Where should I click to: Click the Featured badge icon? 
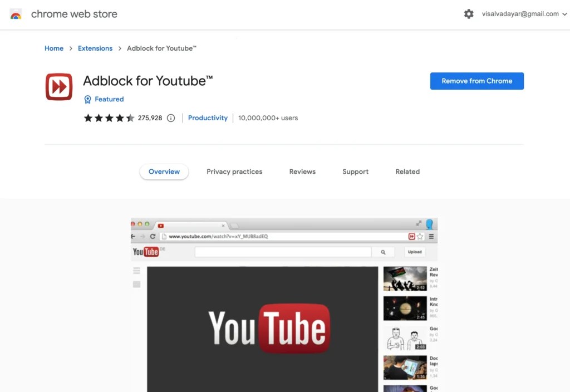coord(88,99)
